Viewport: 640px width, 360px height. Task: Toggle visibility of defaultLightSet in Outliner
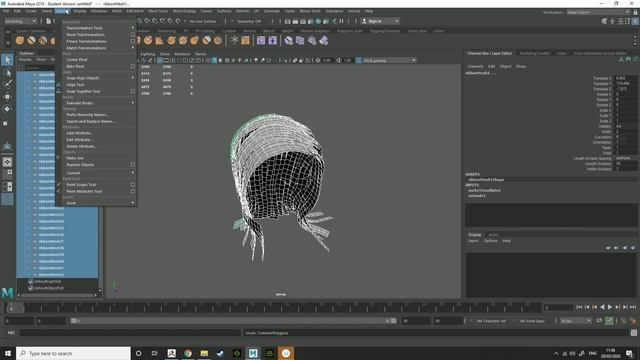31,281
